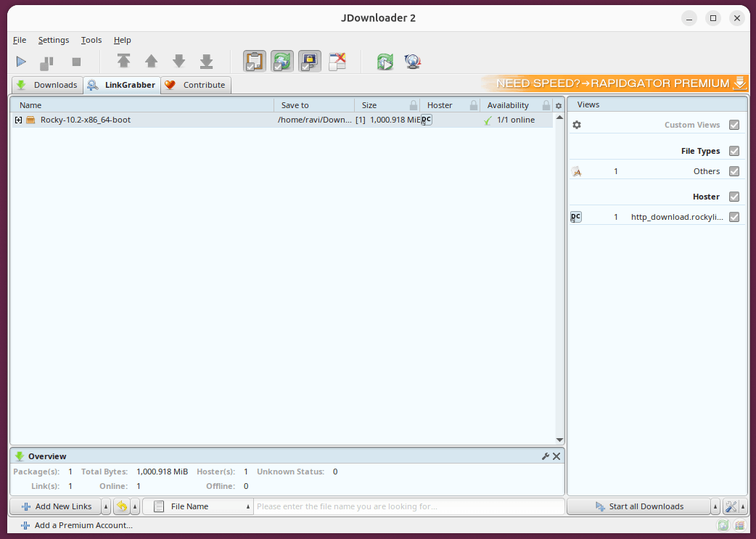
Task: Toggle premium usage lock icon
Action: click(310, 61)
